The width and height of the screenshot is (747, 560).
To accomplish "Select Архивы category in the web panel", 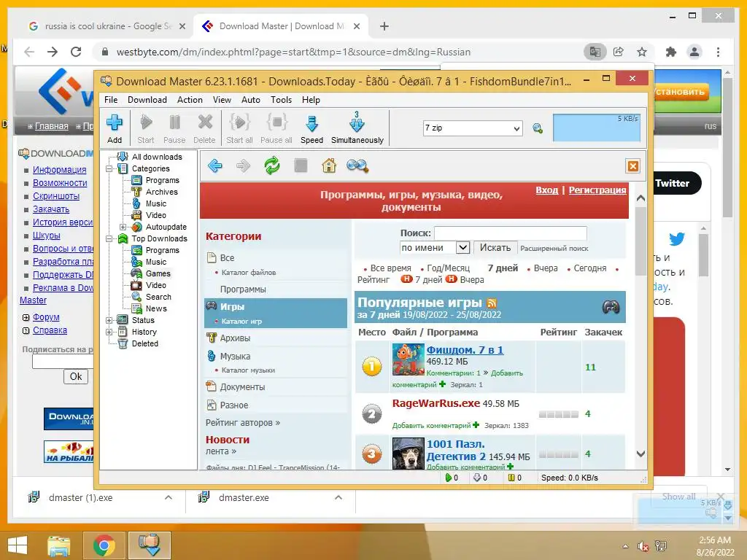I will [x=235, y=338].
